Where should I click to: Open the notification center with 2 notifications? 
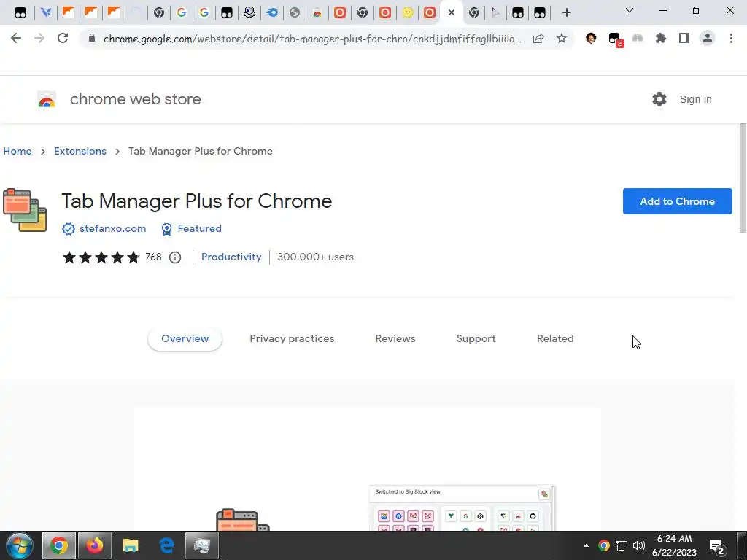(x=717, y=547)
